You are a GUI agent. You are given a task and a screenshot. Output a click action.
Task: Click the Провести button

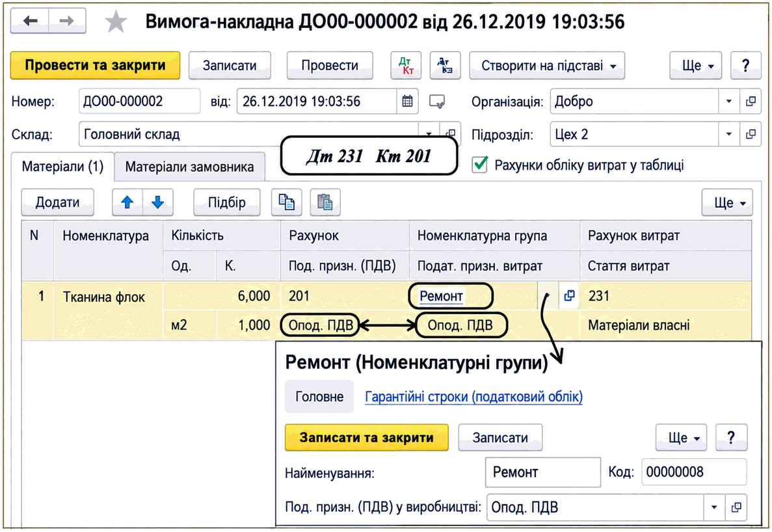(330, 66)
